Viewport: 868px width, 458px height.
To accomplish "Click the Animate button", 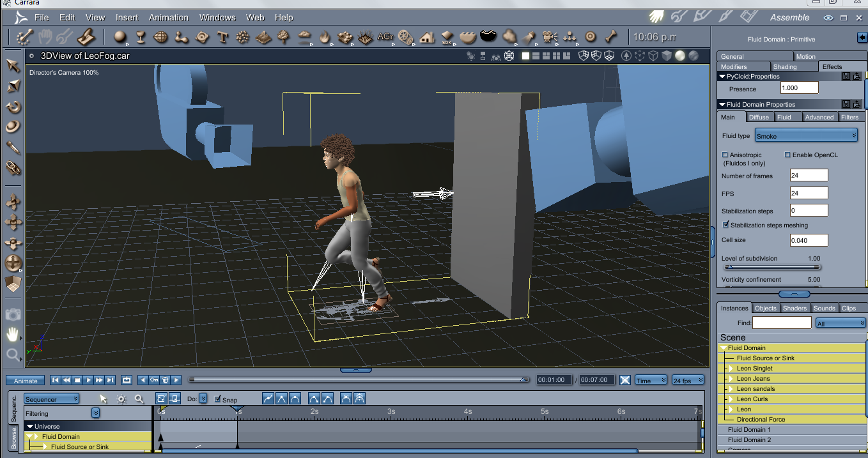I will click(x=26, y=381).
